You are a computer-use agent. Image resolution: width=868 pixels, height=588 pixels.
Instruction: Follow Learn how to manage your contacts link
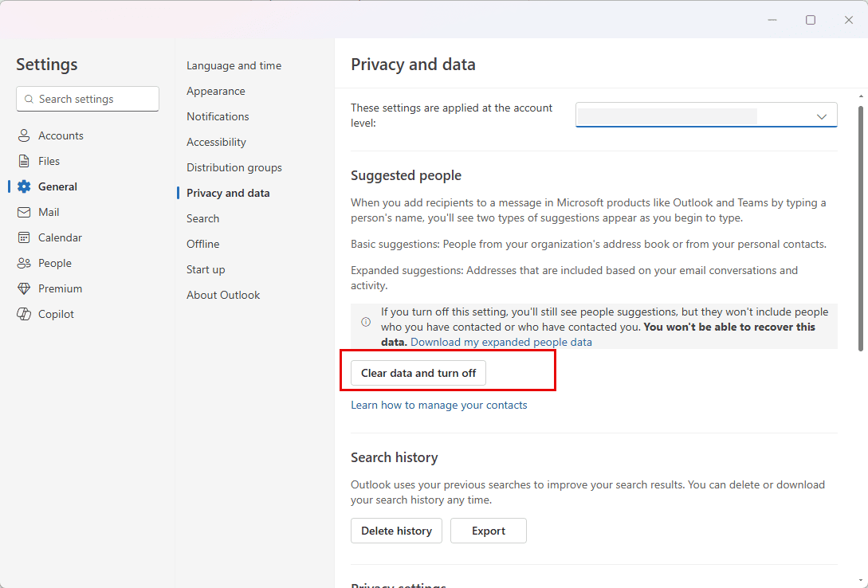438,405
